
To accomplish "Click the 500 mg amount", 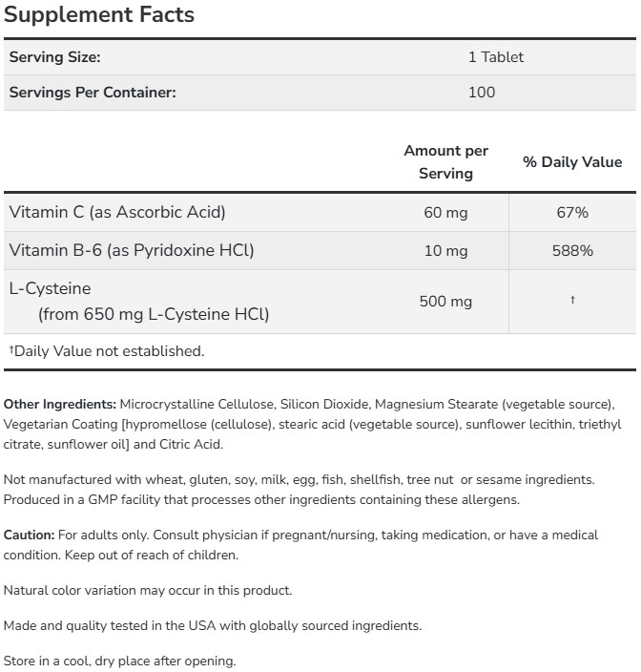I will click(445, 302).
